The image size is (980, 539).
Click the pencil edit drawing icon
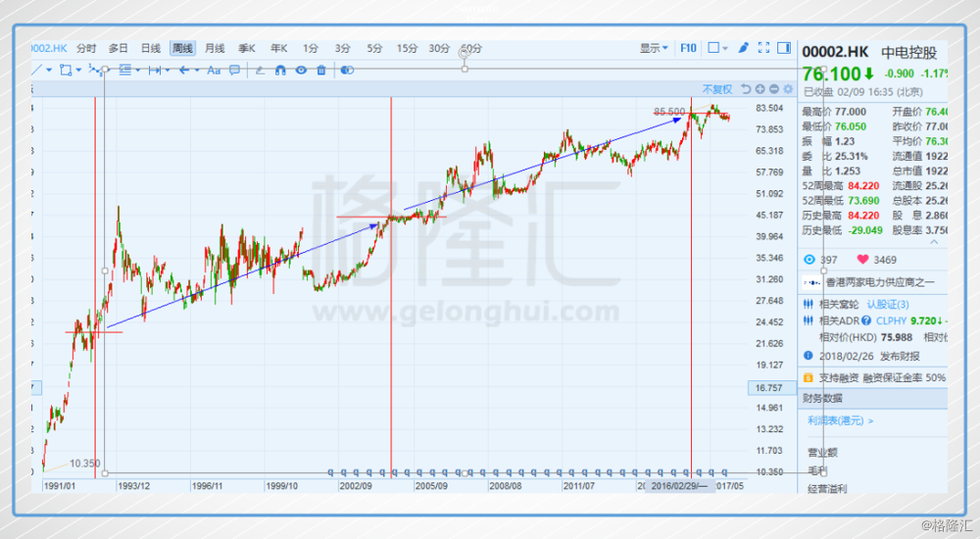tap(260, 70)
